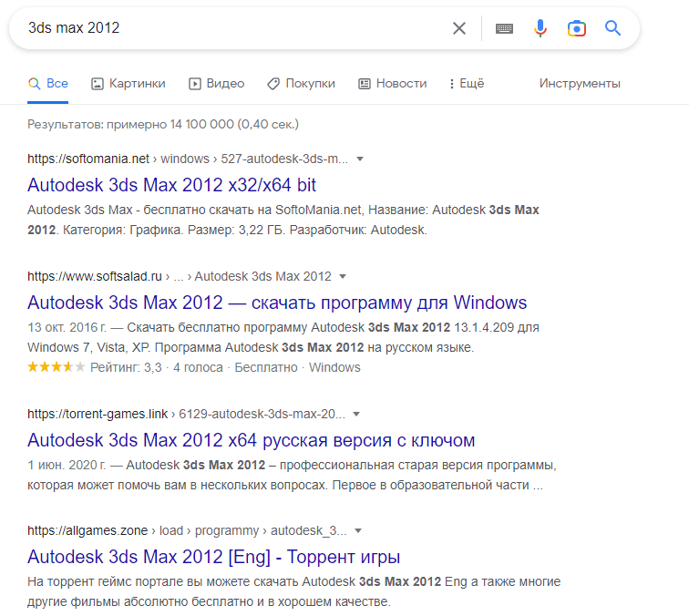Open the Покупки shopping tab
This screenshot has height=616, width=689.
(301, 83)
